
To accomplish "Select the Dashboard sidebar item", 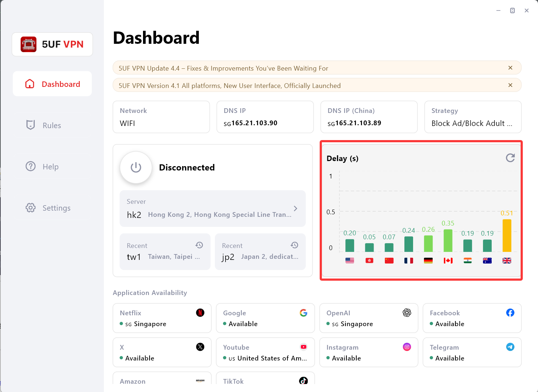I will 52,84.
